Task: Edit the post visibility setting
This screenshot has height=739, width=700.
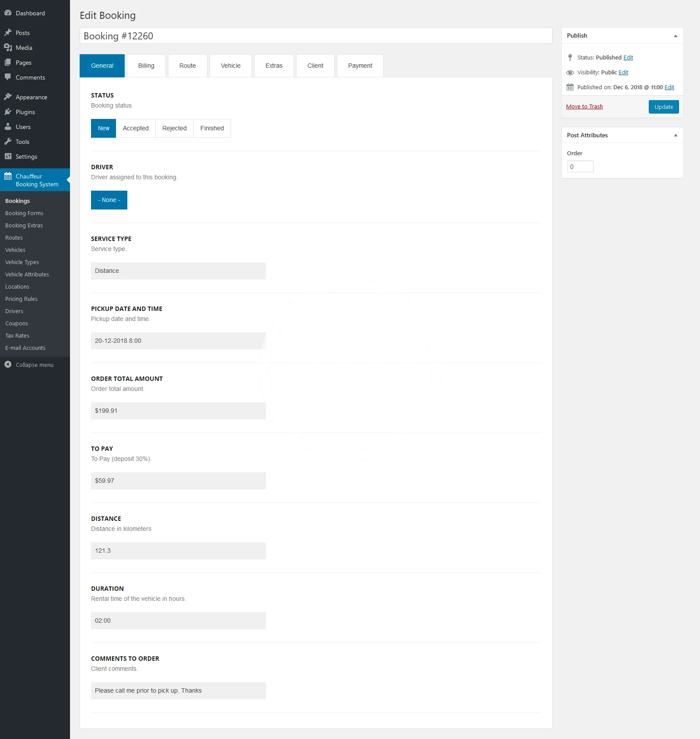Action: coord(623,73)
